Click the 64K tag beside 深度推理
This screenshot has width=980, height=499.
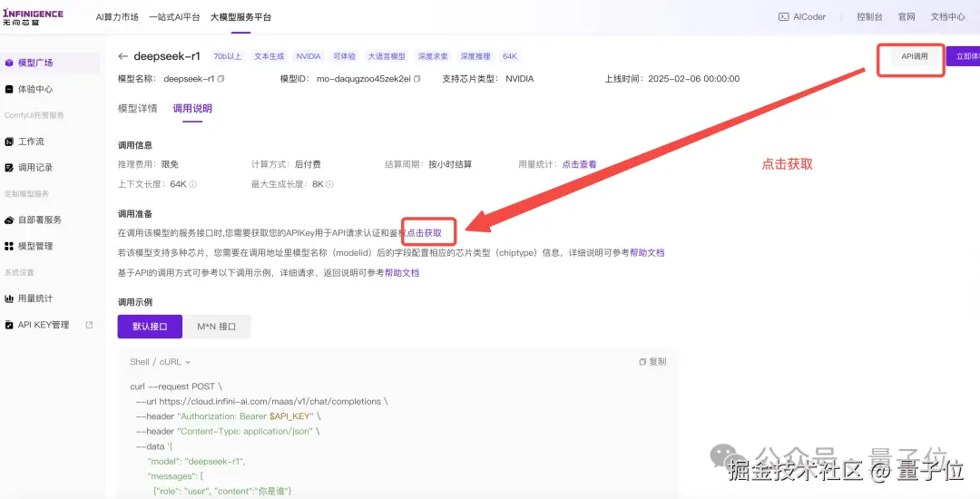[509, 56]
